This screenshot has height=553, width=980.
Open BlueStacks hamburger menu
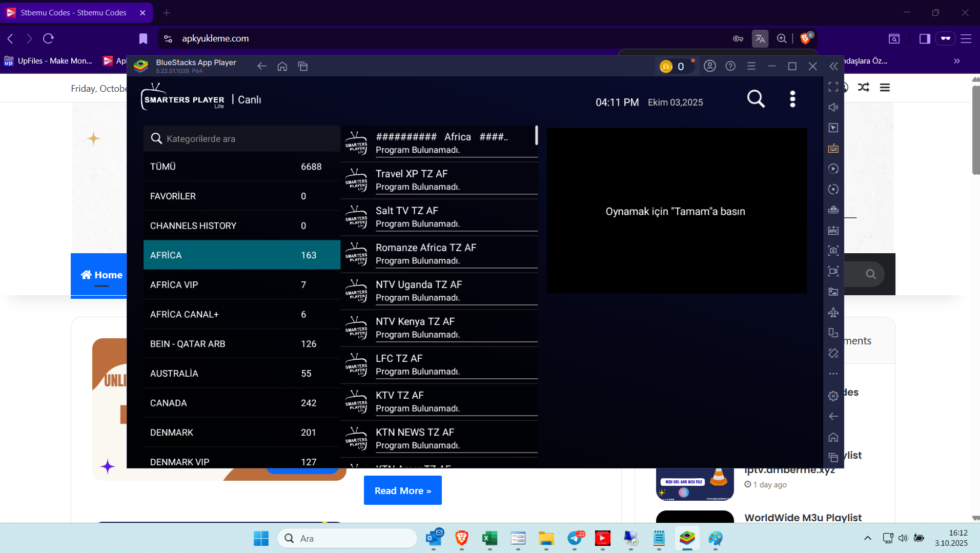tap(751, 66)
